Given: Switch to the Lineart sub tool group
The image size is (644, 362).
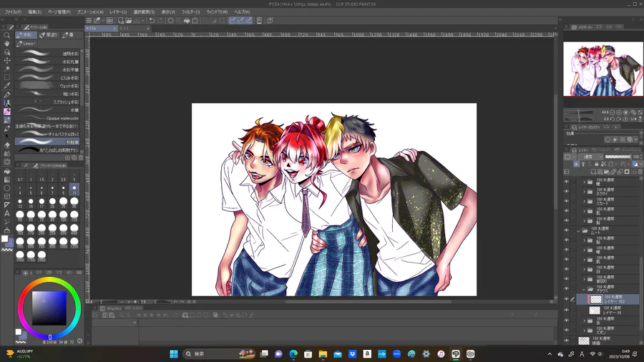Looking at the screenshot, I should pyautogui.click(x=26, y=44).
